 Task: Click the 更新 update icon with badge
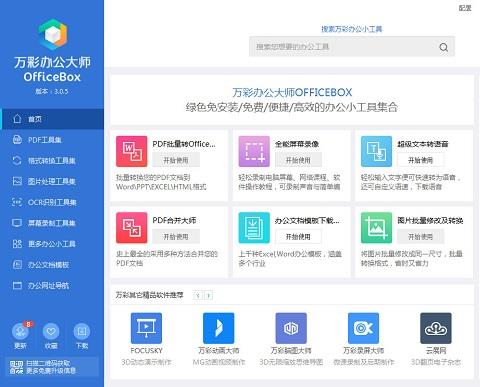click(x=21, y=331)
